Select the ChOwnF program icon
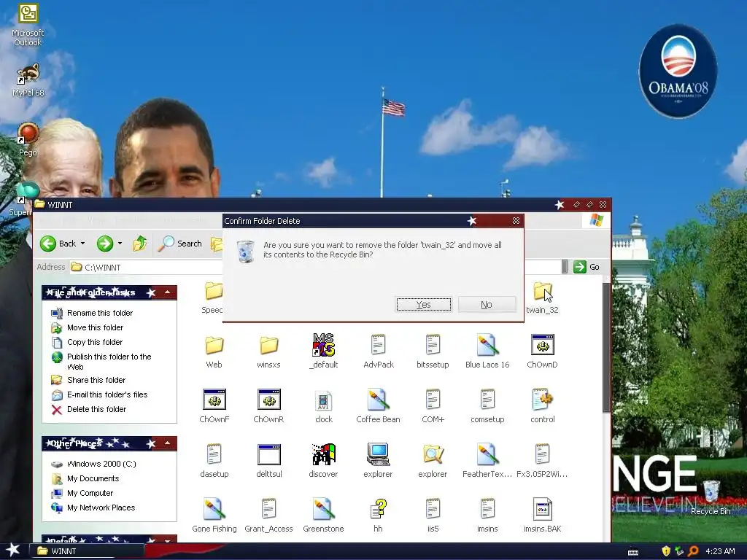 pos(214,406)
